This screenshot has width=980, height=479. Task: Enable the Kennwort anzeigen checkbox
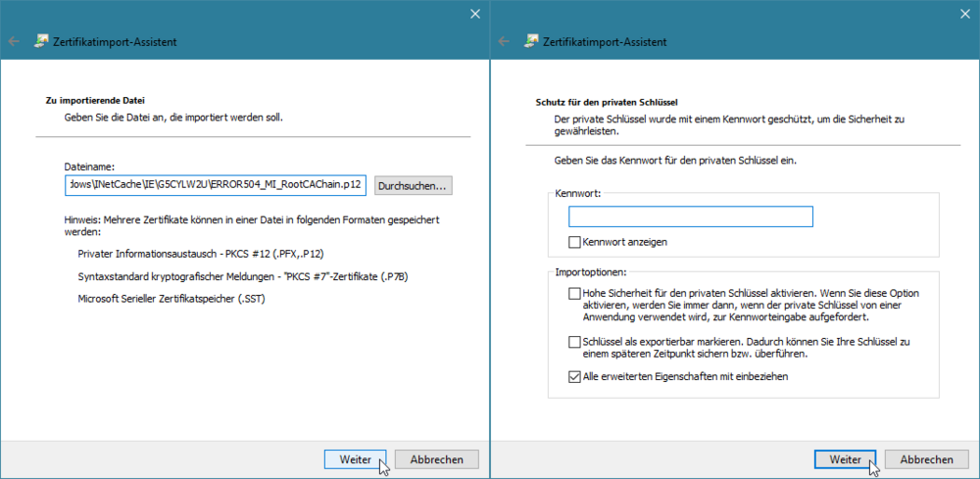pos(574,242)
